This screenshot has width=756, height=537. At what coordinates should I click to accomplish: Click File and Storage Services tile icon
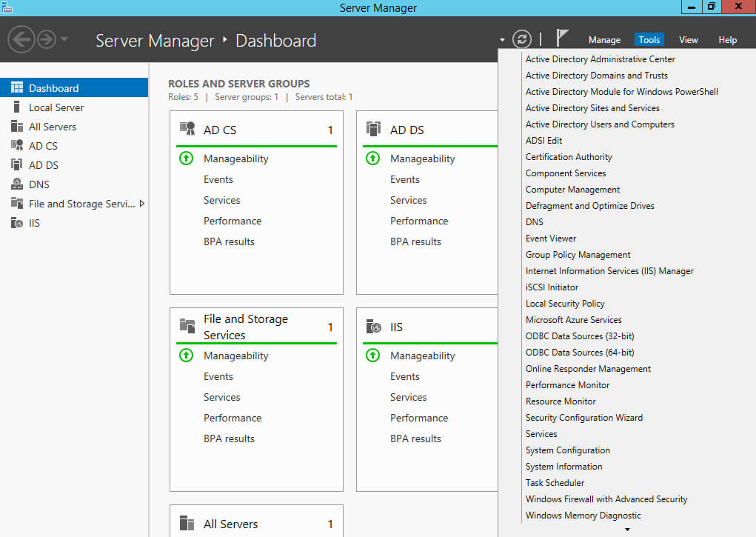click(187, 326)
